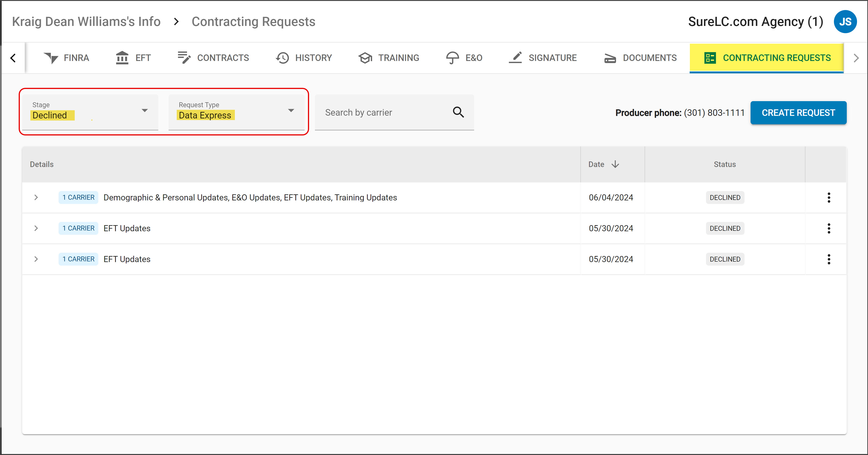Open the three-dot menu on first row
This screenshot has width=868, height=455.
(829, 198)
